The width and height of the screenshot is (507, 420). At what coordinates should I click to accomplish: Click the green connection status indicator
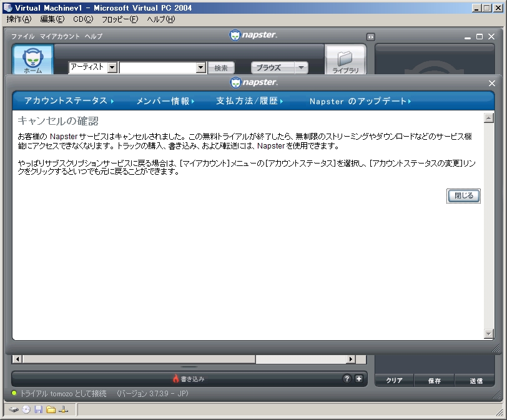click(x=14, y=393)
